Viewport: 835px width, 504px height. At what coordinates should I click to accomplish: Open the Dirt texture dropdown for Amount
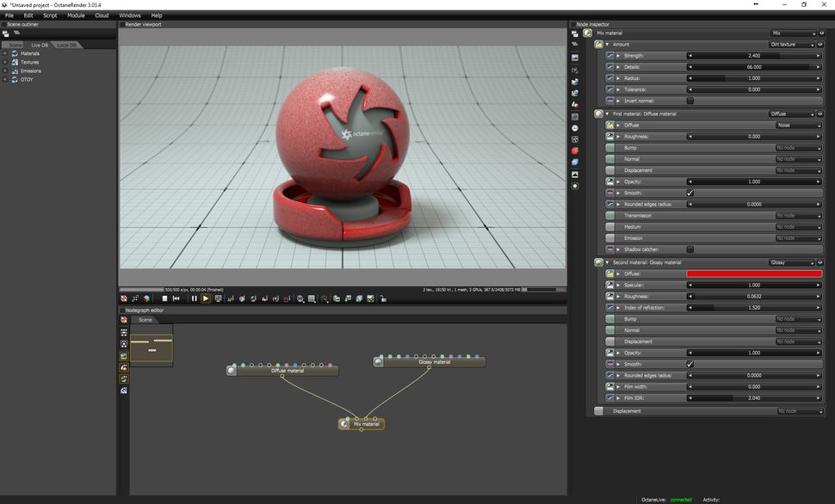point(792,45)
